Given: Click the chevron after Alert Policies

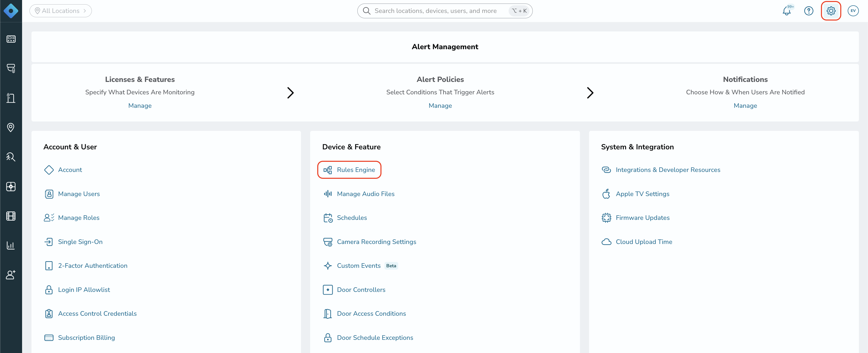Looking at the screenshot, I should pos(590,93).
